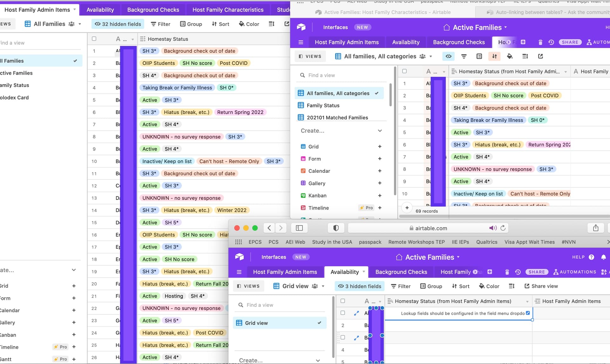610x364 pixels.
Task: Open Availability tab dropdown arrow
Action: click(364, 272)
